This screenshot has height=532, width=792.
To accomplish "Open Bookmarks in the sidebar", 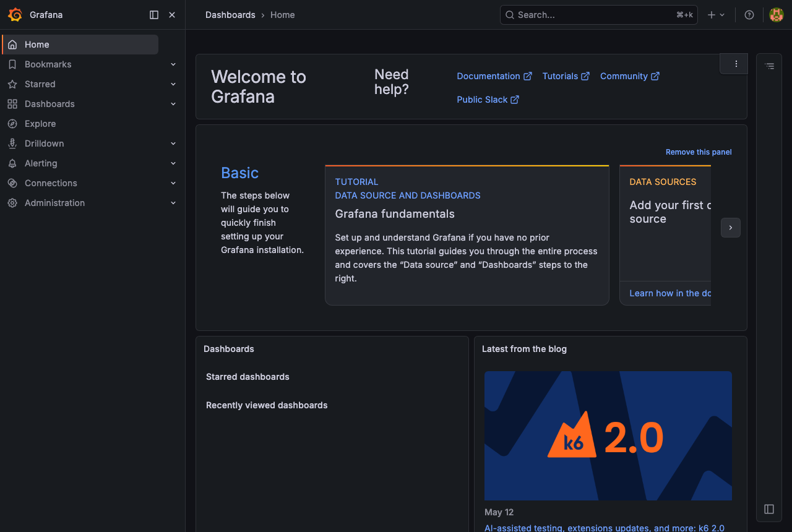I will [48, 64].
